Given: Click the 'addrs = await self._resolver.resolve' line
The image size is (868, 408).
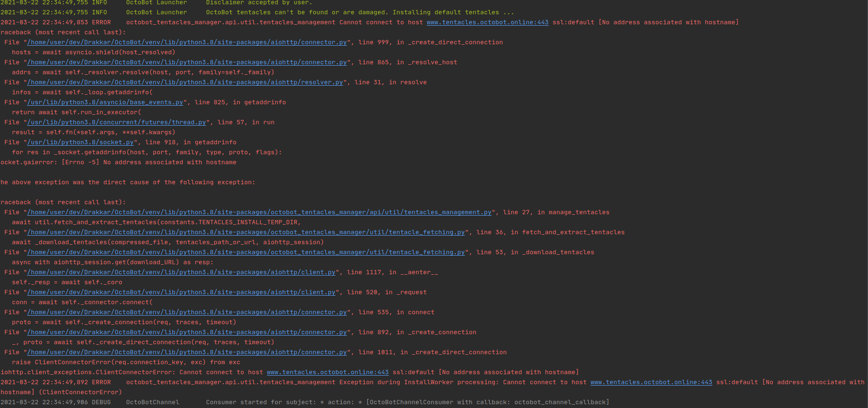Looking at the screenshot, I should click(143, 72).
